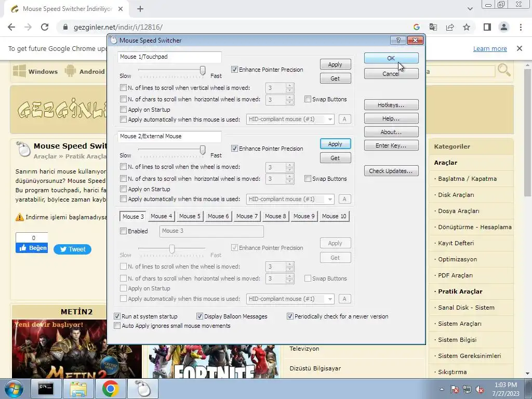Click the Chrome back arrow
The image size is (532, 399).
coord(11,27)
